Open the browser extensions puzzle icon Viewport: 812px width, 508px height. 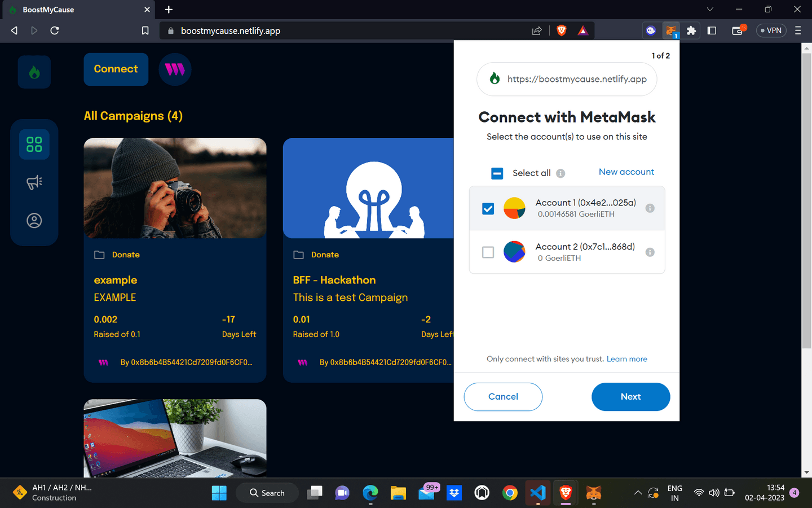[691, 31]
